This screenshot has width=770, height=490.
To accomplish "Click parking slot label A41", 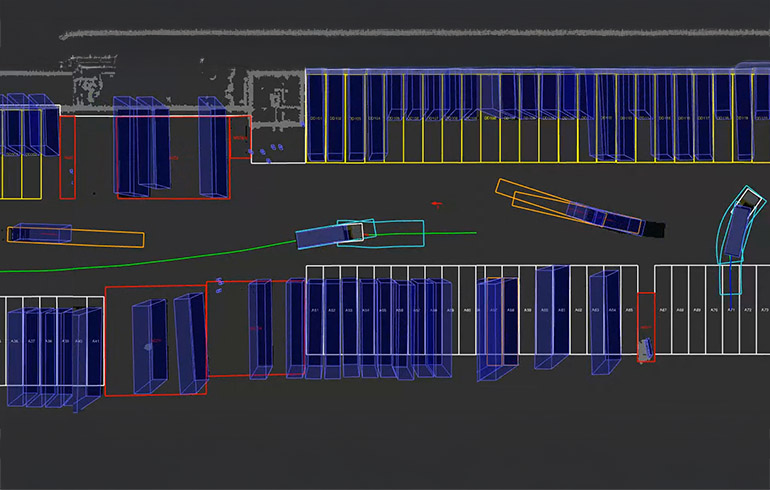I will [96, 341].
